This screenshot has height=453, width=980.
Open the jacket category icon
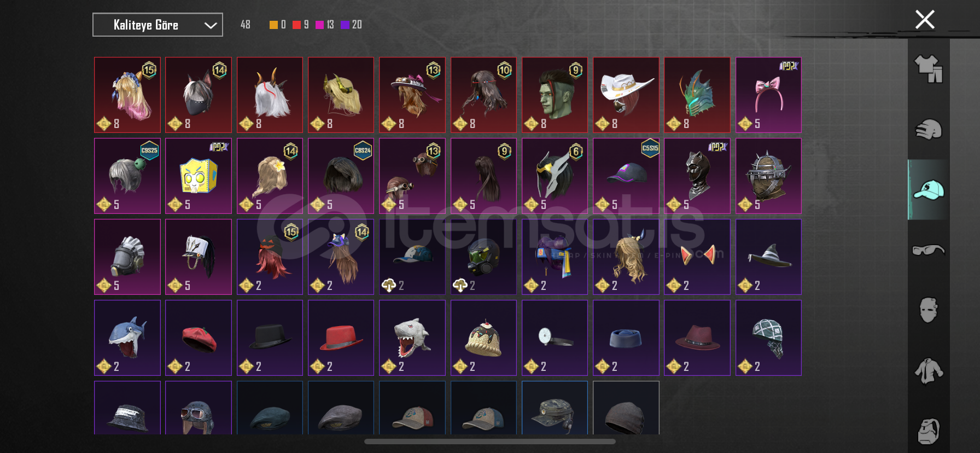click(x=929, y=371)
